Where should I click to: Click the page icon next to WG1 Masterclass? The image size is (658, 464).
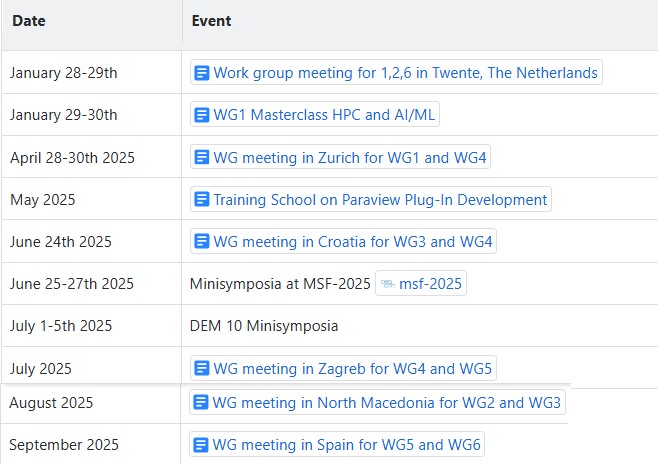click(201, 115)
